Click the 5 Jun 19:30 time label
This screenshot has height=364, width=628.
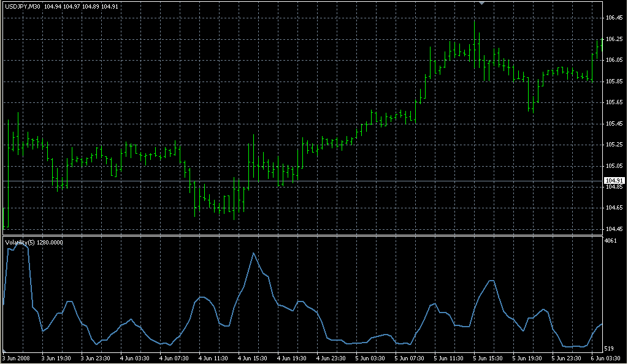pos(527,358)
